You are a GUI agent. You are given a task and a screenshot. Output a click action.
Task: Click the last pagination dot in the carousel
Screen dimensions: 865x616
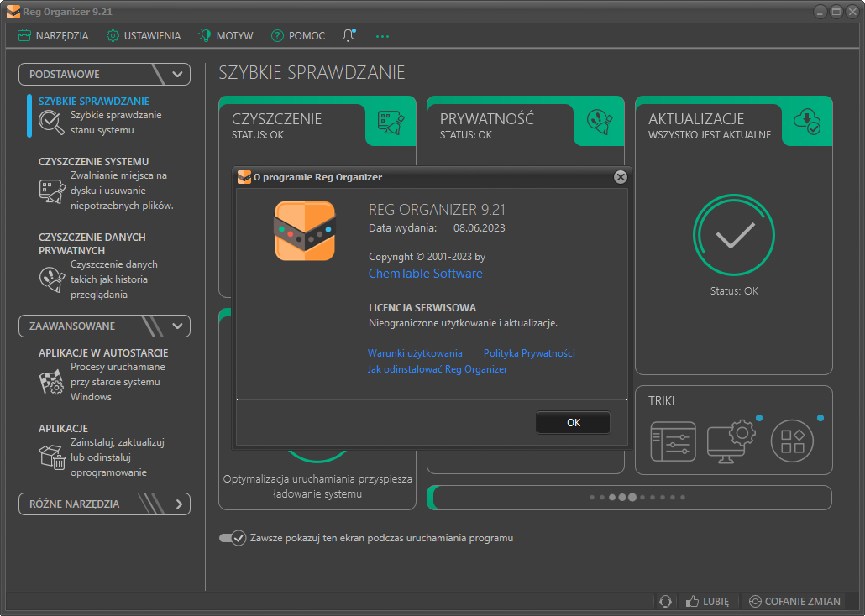683,498
